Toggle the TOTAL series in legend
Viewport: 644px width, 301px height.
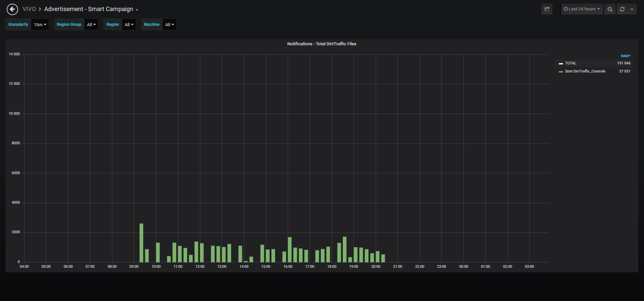point(571,63)
